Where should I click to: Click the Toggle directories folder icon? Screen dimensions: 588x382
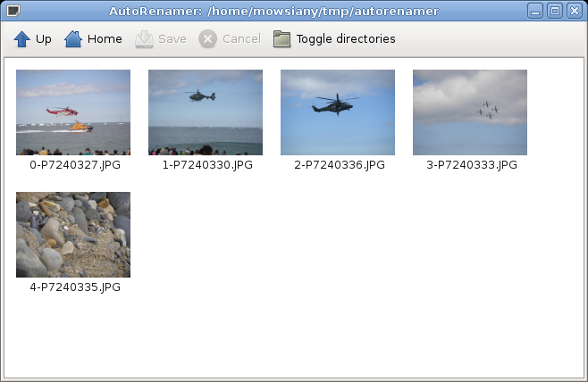coord(282,39)
